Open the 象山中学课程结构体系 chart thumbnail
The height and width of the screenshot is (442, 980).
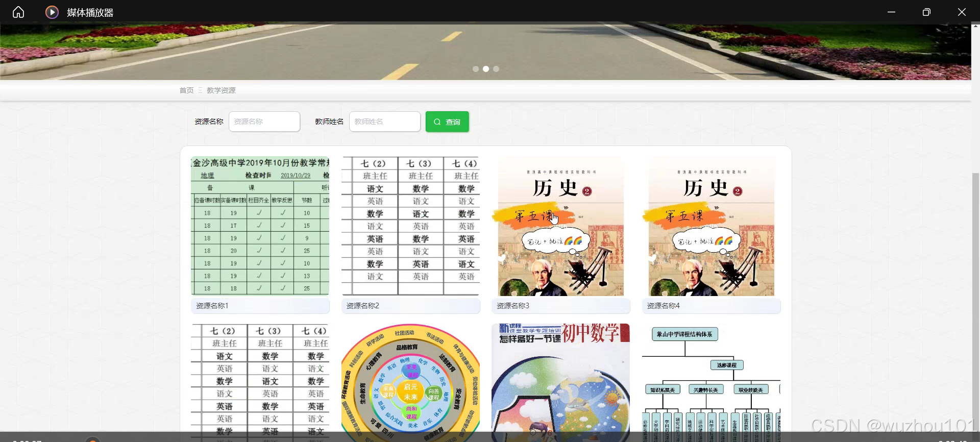(712, 383)
